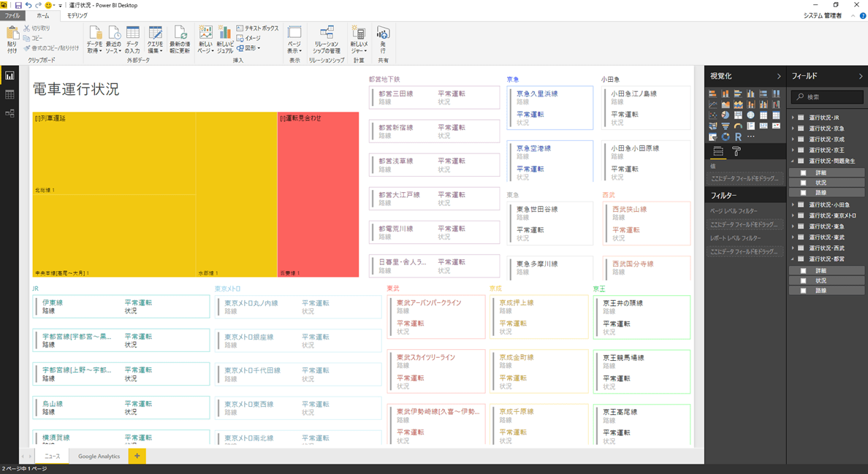Image resolution: width=868 pixels, height=474 pixels.
Task: Check 詳細 field under 運行状況-問題発生
Action: [x=803, y=173]
